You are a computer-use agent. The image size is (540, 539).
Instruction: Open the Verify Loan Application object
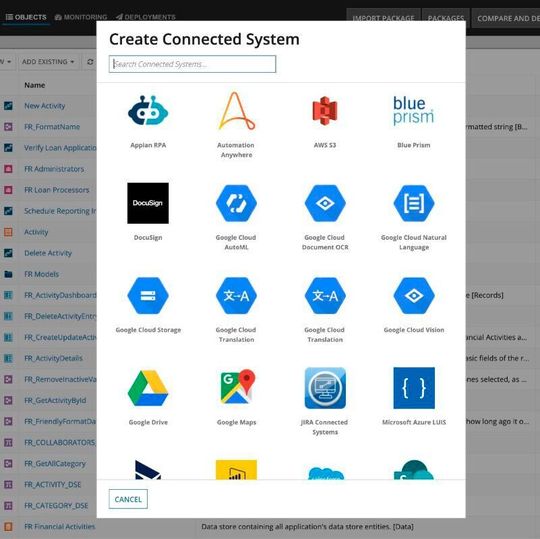pos(60,148)
